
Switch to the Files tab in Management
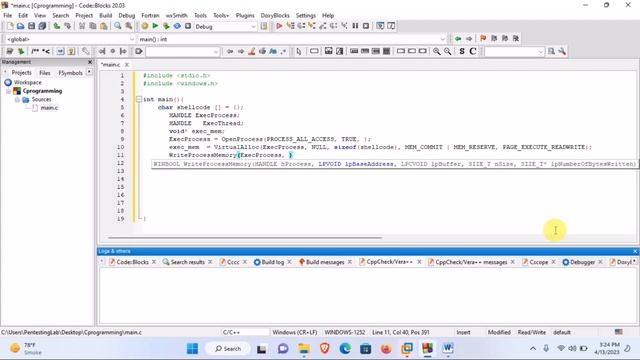44,73
